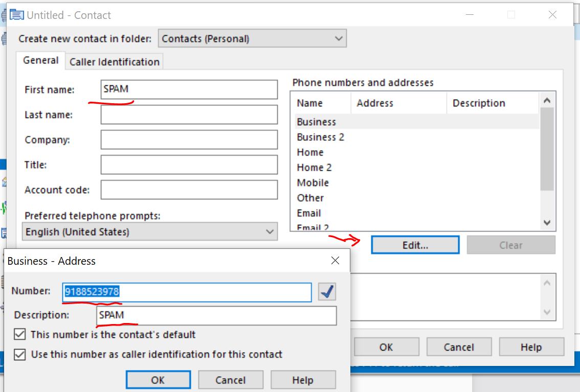Viewport: 580px width, 392px height.
Task: Switch to the Caller Identification tab
Action: coord(115,62)
